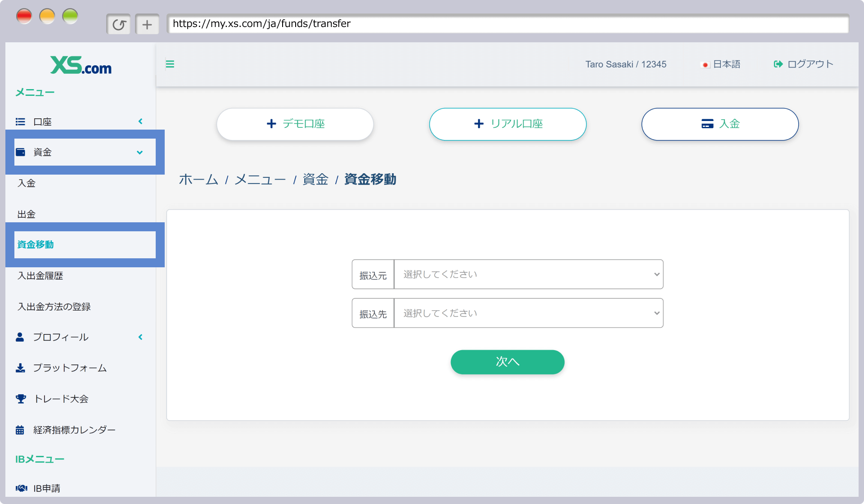Click the Taro Sasaki / 12345 account name
The height and width of the screenshot is (504, 864).
[626, 64]
